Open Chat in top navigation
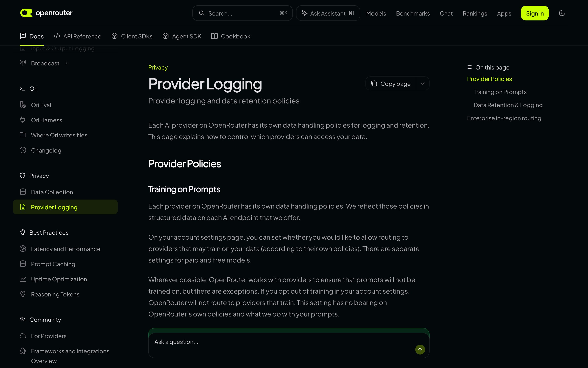 [446, 13]
